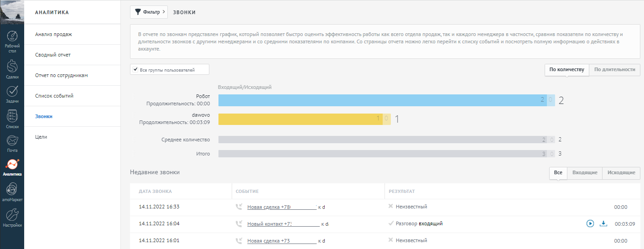644x249 pixels.
Task: Show only Исходящие recent calls
Action: click(621, 173)
